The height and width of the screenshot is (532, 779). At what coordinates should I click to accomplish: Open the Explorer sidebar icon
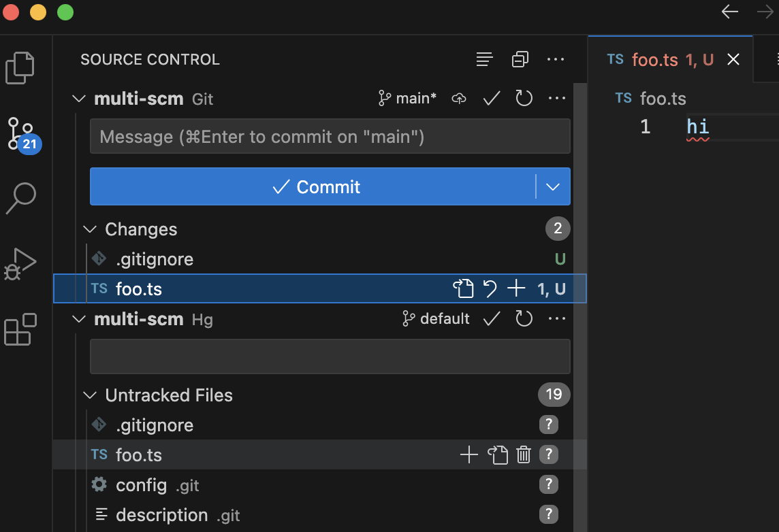[x=21, y=67]
